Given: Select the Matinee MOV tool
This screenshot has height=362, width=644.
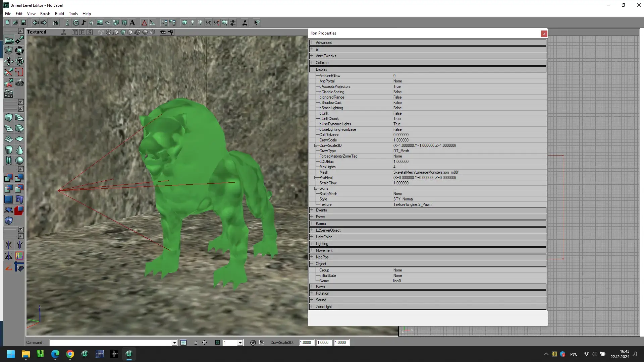Looking at the screenshot, I should [x=9, y=94].
